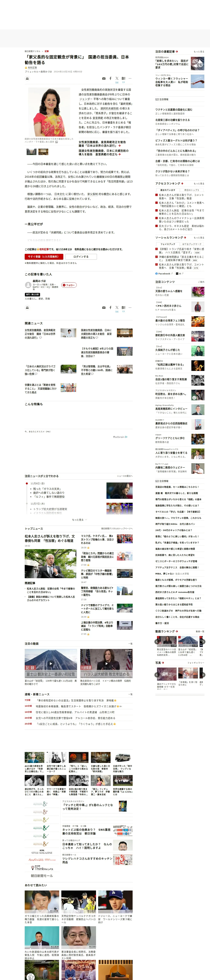This screenshot has height=980, width=210.
Task: Click mail share icon below author section
Action: [x=104, y=307]
